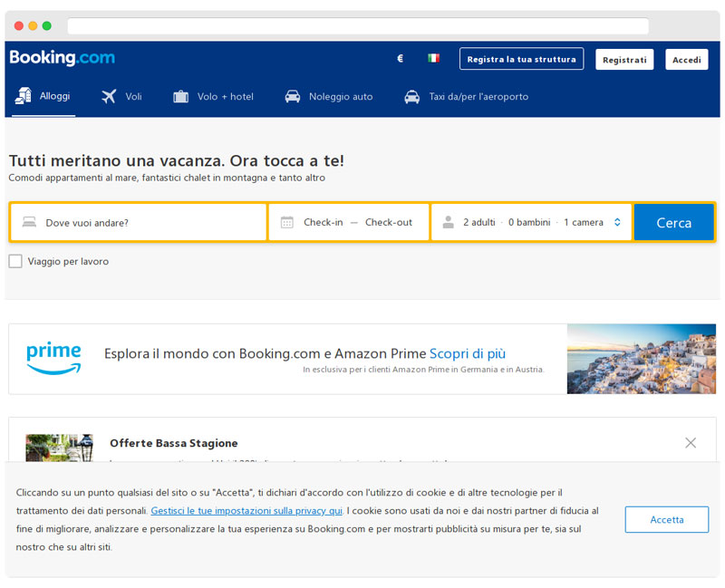Click the Amazon prime logo
Viewport: 725px width, 588px height.
[53, 358]
